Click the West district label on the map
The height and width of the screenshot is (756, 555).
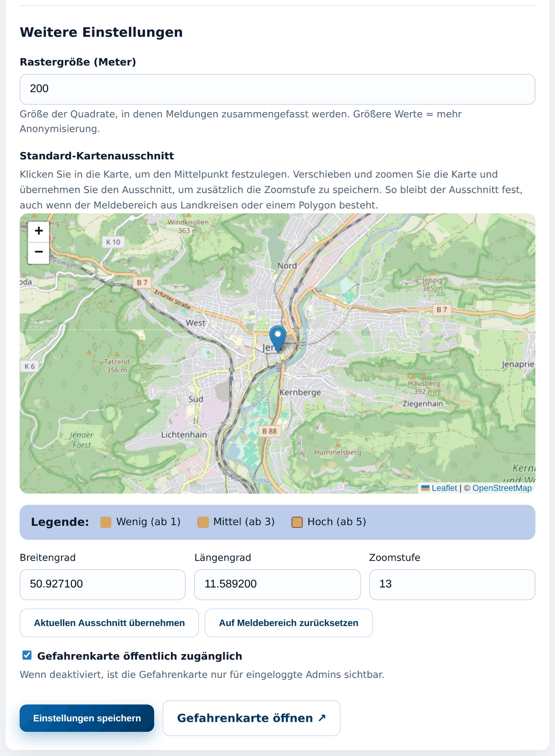pyautogui.click(x=196, y=323)
